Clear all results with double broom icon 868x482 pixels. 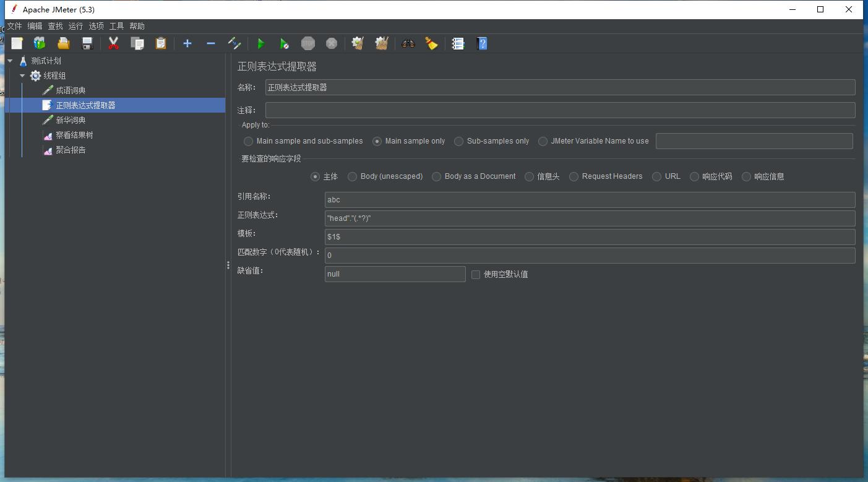click(382, 43)
